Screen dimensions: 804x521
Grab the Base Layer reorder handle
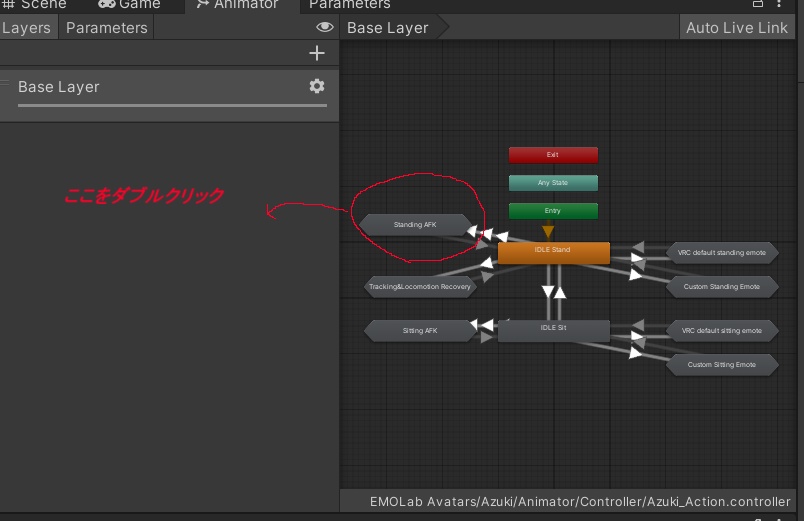tap(5, 82)
